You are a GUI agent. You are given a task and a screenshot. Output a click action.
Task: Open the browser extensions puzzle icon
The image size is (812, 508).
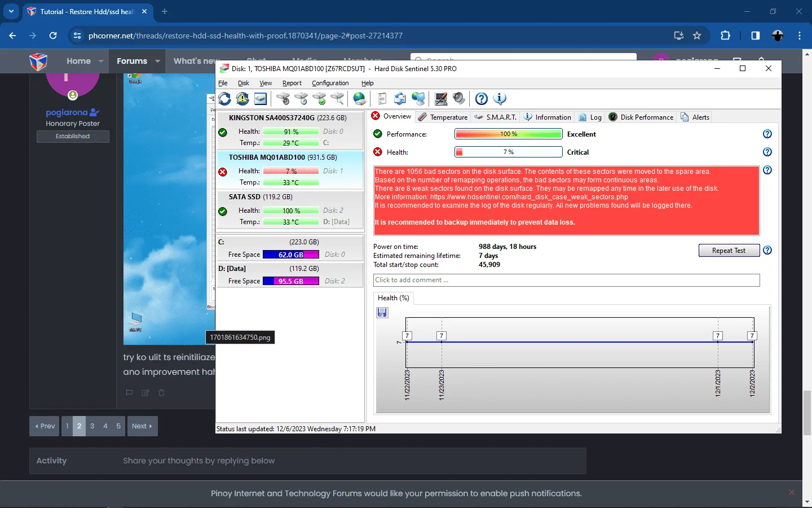click(726, 36)
